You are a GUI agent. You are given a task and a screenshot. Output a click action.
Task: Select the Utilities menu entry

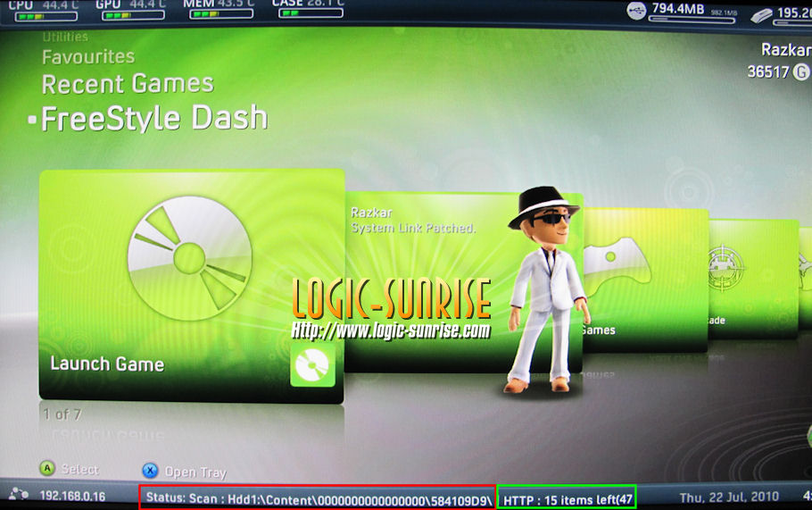tap(65, 37)
